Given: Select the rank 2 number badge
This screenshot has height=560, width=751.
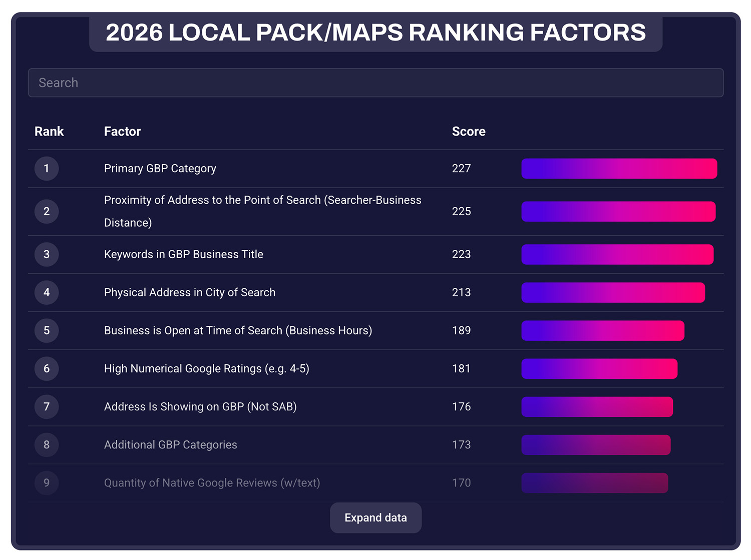Looking at the screenshot, I should (x=46, y=211).
